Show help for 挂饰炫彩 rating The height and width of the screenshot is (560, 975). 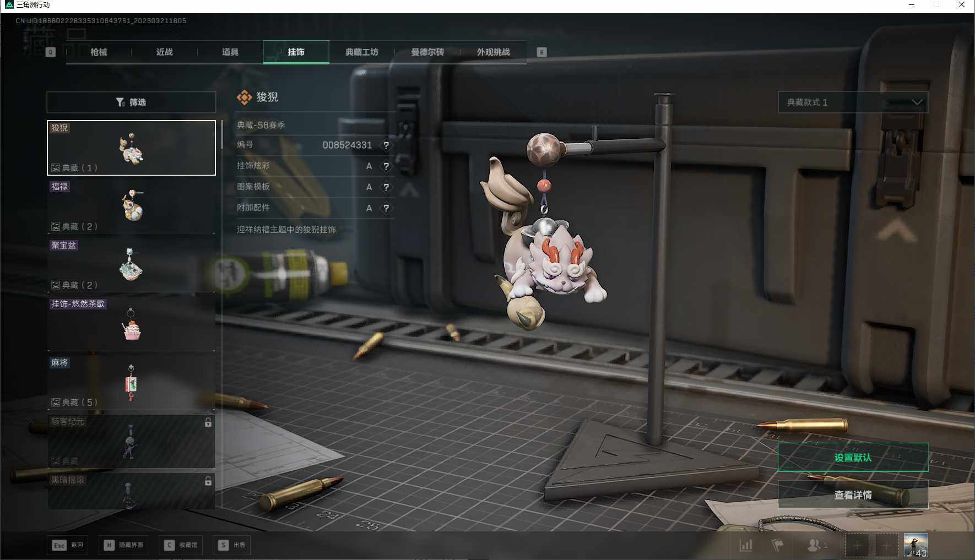pos(386,166)
